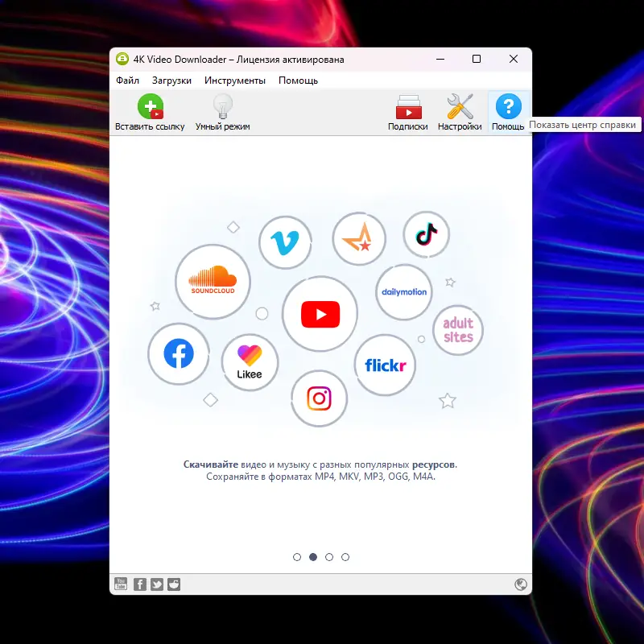This screenshot has width=644, height=644.
Task: Select the Instagram service bubble
Action: point(320,398)
